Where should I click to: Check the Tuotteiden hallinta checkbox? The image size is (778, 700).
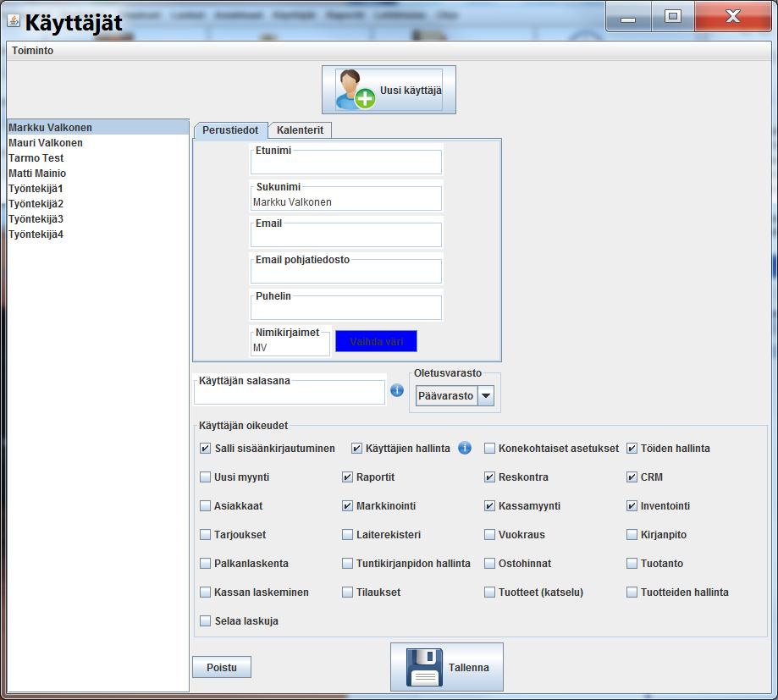pyautogui.click(x=632, y=593)
